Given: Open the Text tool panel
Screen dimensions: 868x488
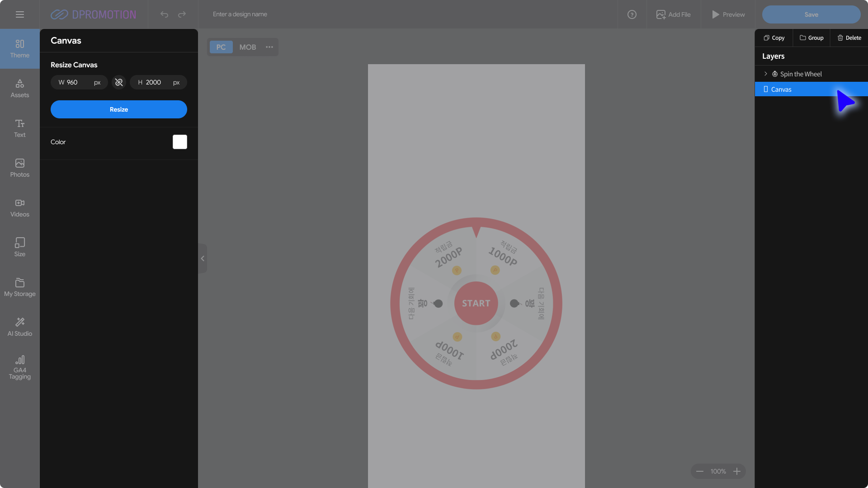Looking at the screenshot, I should click(19, 128).
